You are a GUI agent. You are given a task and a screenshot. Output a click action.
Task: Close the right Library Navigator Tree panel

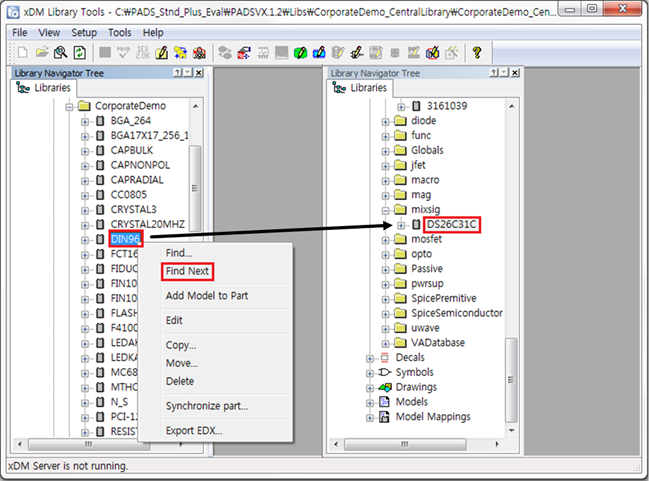coord(515,73)
